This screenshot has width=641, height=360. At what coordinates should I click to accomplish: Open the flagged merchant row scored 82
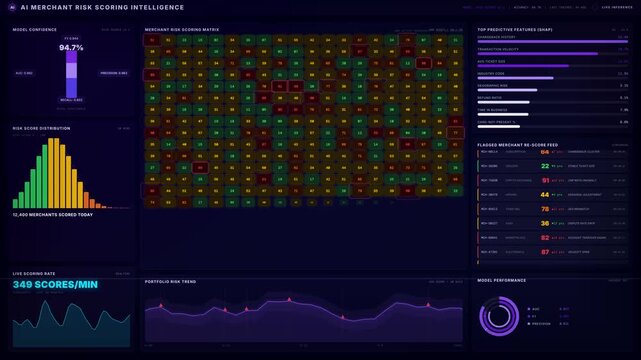pyautogui.click(x=552, y=238)
